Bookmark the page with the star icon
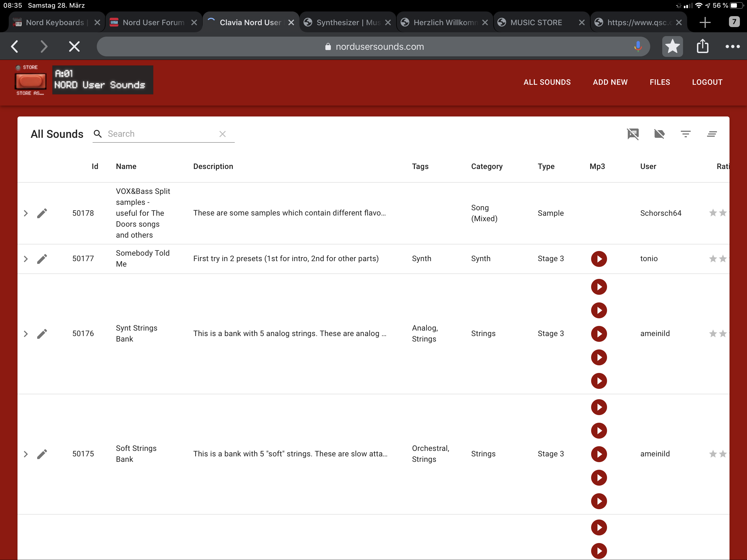The image size is (747, 560). point(672,46)
